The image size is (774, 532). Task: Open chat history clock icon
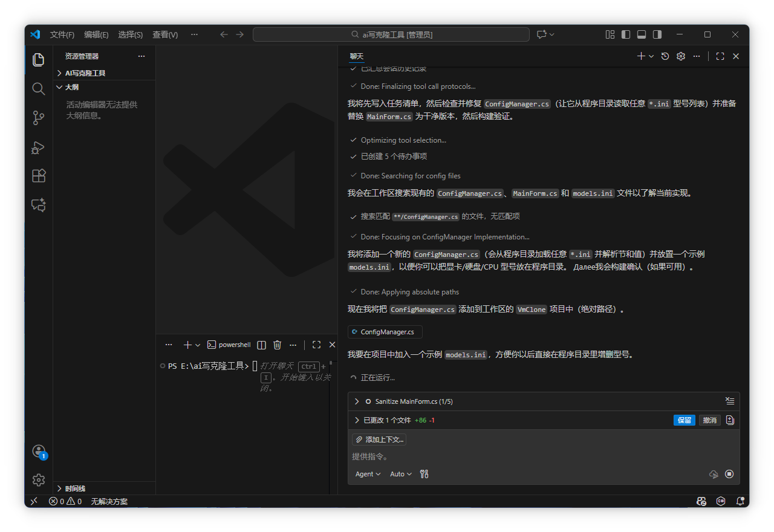tap(665, 56)
